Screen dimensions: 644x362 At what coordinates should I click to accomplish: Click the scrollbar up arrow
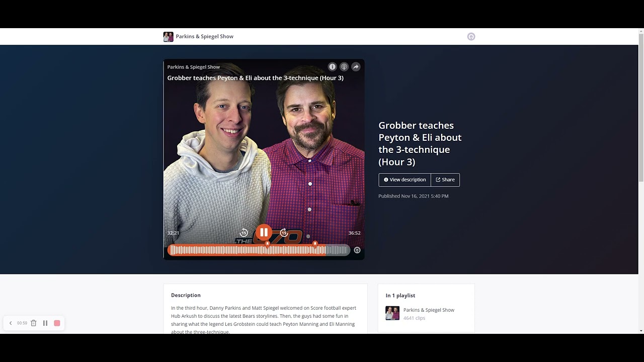[x=641, y=31]
